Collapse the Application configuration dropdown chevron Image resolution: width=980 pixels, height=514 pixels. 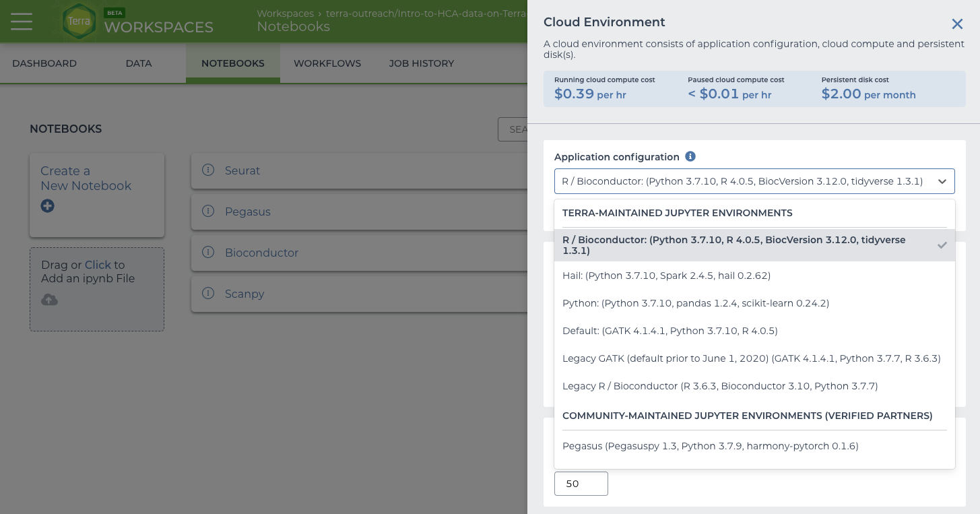[x=942, y=181]
